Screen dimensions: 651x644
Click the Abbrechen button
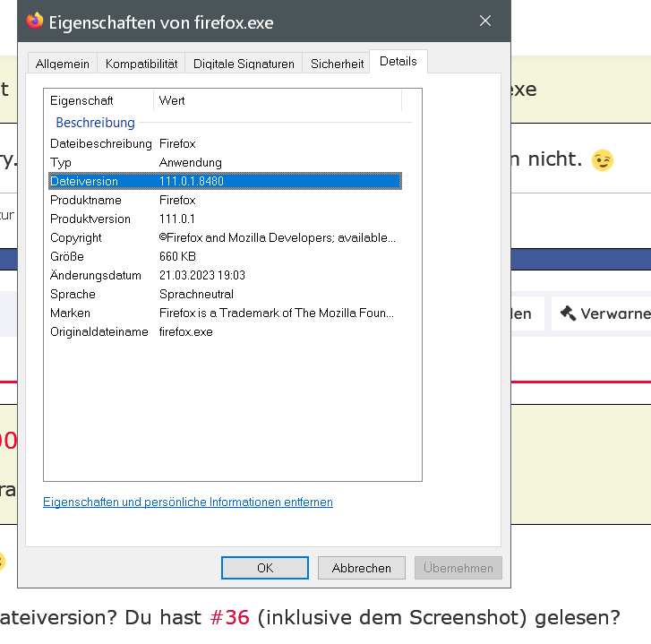361,568
